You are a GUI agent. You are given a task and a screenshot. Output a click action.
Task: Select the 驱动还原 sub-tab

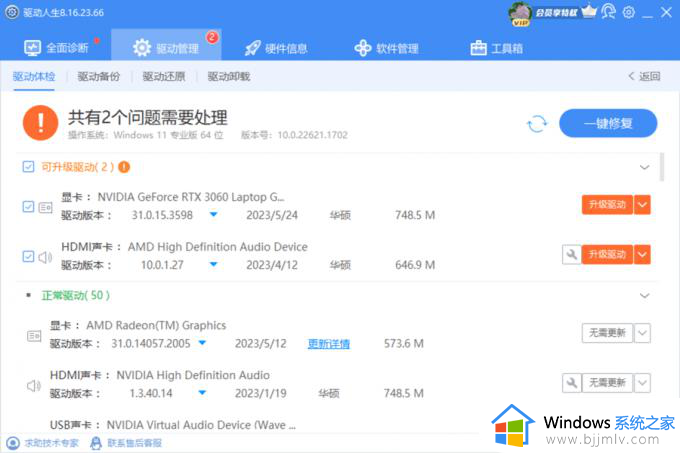click(x=163, y=77)
